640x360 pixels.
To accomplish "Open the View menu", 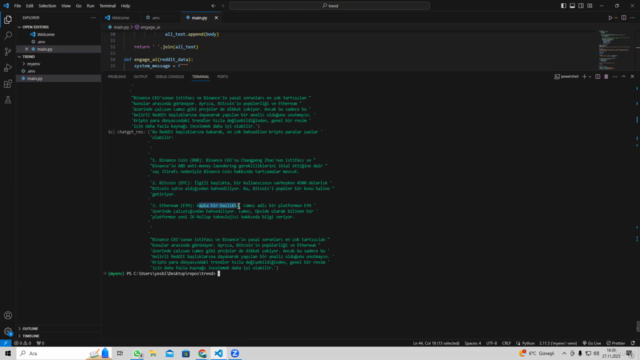I will (66, 6).
